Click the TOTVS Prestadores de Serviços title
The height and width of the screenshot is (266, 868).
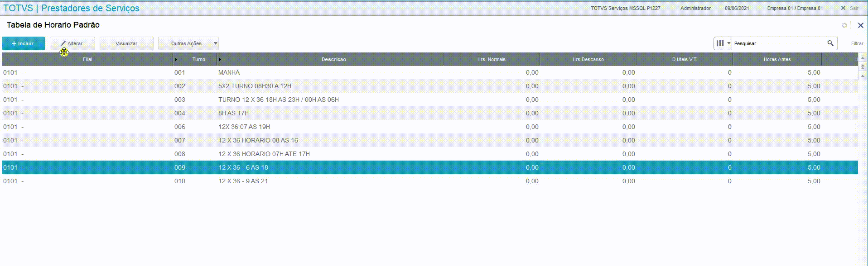(71, 8)
